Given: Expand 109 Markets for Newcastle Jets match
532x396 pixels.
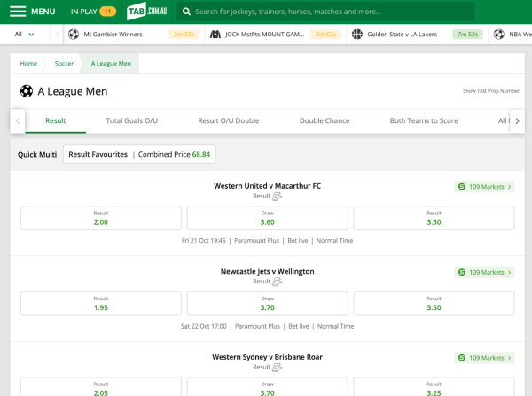Looking at the screenshot, I should coord(485,272).
